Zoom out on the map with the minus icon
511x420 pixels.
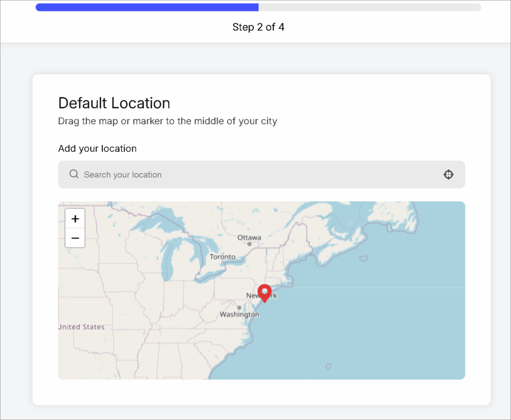[75, 238]
